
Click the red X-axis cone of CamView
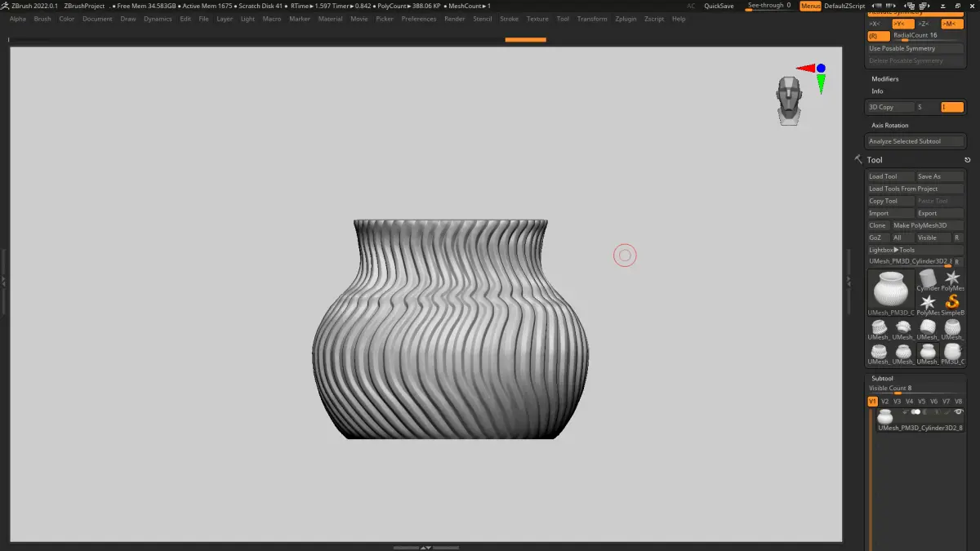[805, 69]
